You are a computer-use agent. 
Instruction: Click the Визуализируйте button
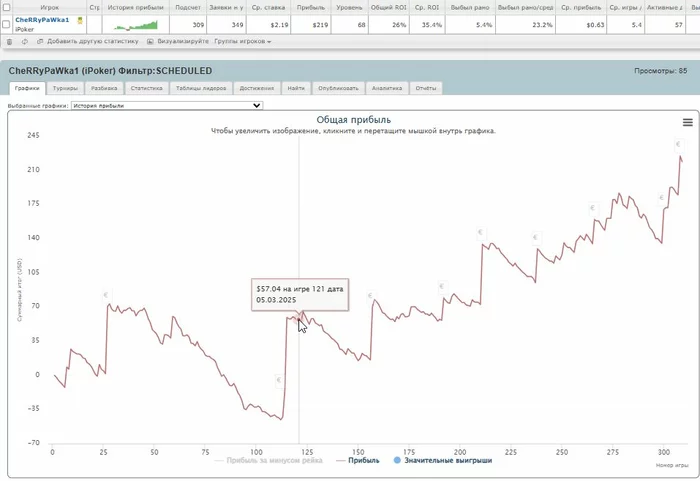coord(178,42)
